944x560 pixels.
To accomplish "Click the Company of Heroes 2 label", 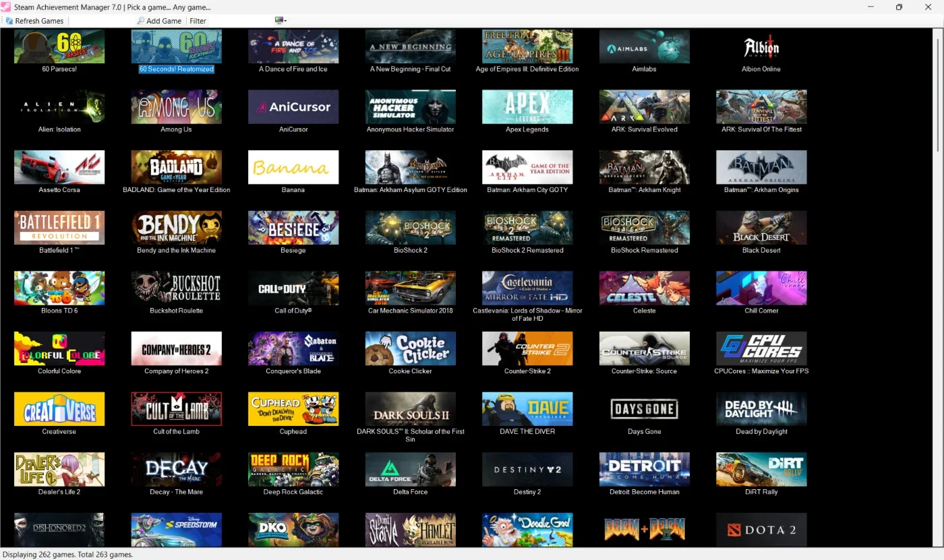I will 177,371.
